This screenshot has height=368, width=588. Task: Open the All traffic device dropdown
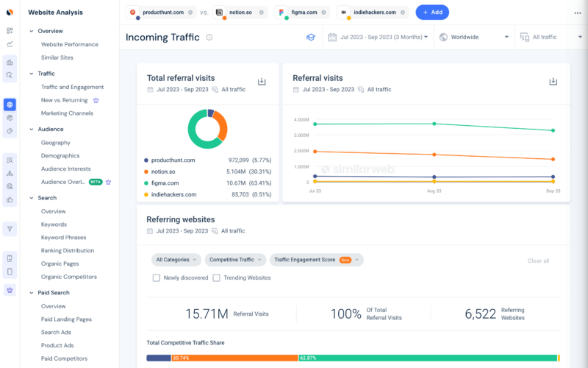tap(551, 38)
